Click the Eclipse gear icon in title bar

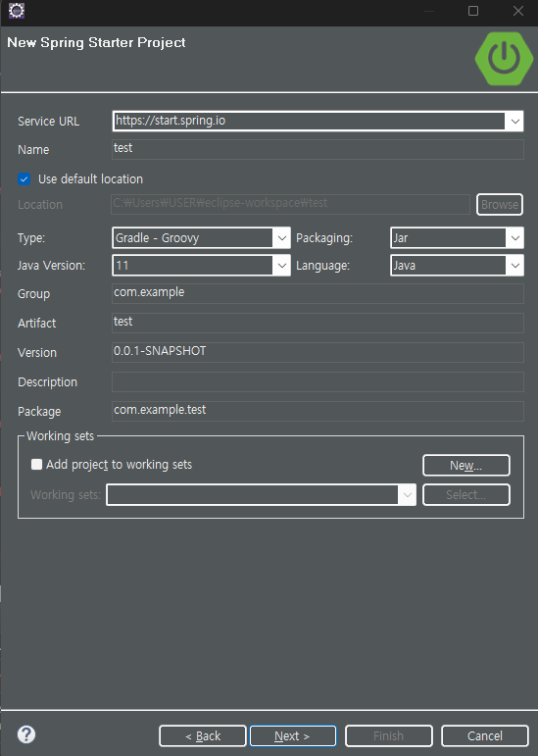tap(17, 10)
